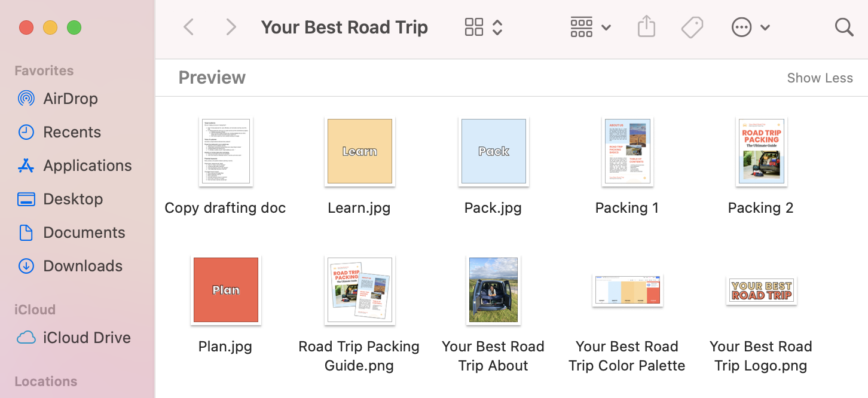This screenshot has width=868, height=398.
Task: Select the orange Plan.jpg thumbnail
Action: 226,290
